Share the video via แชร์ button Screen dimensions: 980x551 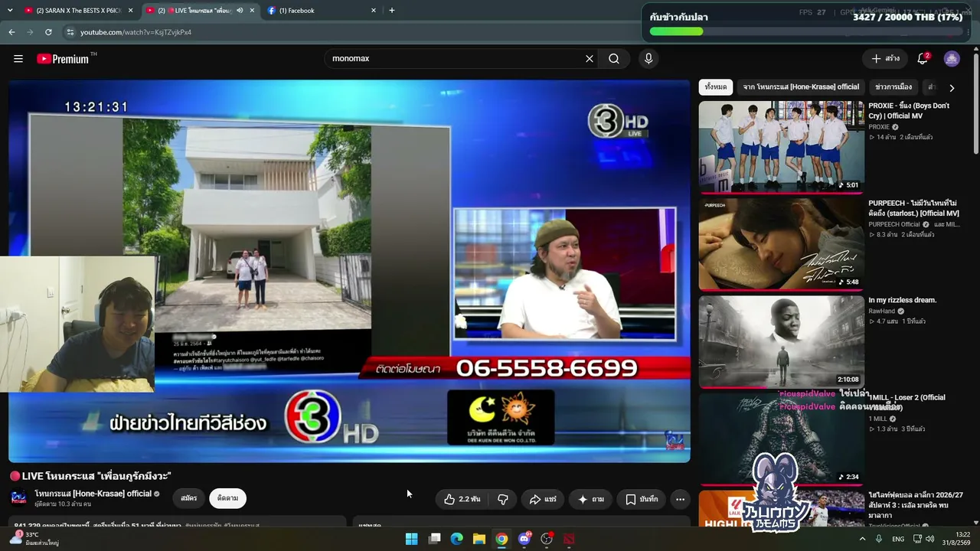[543, 499]
